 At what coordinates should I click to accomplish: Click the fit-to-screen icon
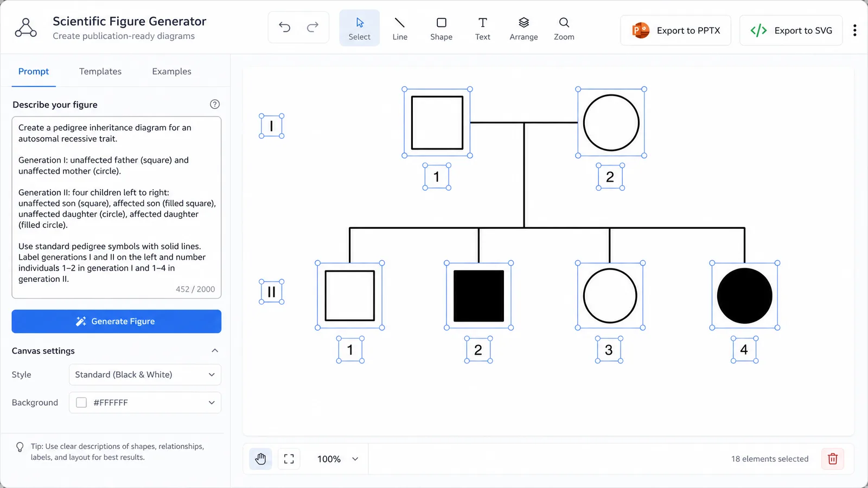289,459
